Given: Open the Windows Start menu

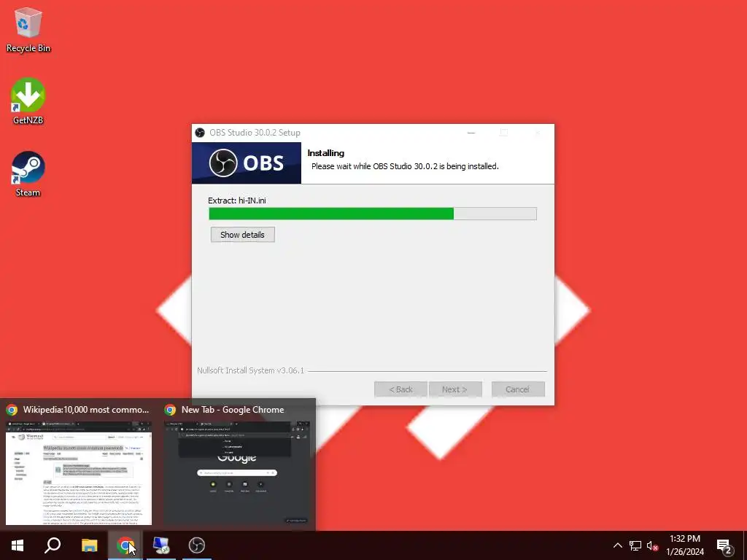Looking at the screenshot, I should click(18, 545).
